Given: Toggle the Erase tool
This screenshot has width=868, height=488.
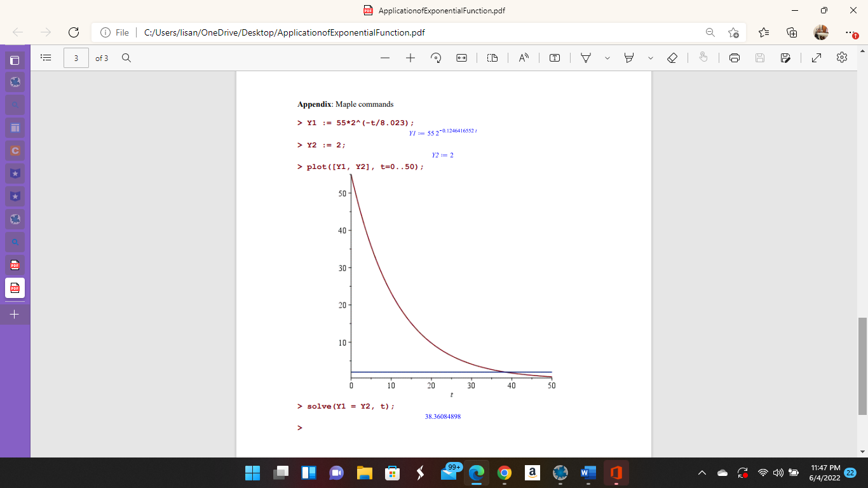Looking at the screenshot, I should [x=672, y=58].
